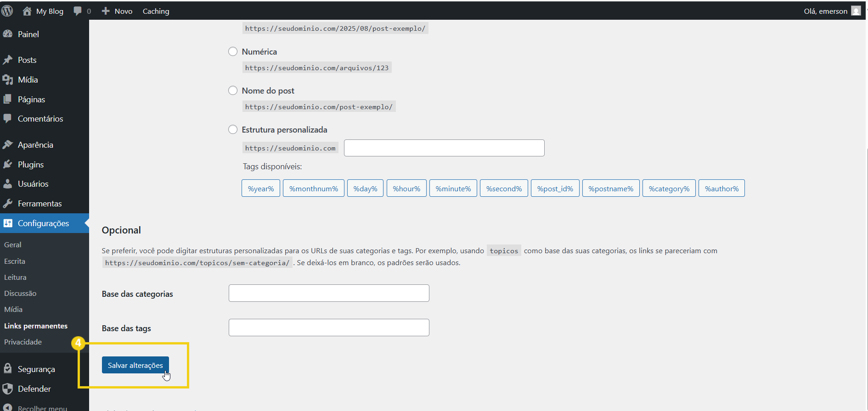868x411 pixels.
Task: Click the Segurança lock icon
Action: 8,369
